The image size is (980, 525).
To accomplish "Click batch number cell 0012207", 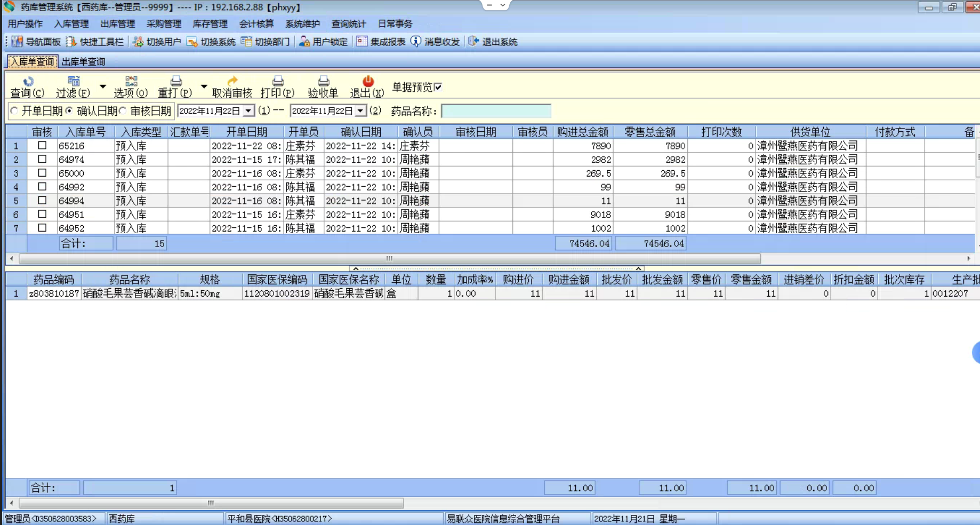I will (954, 293).
